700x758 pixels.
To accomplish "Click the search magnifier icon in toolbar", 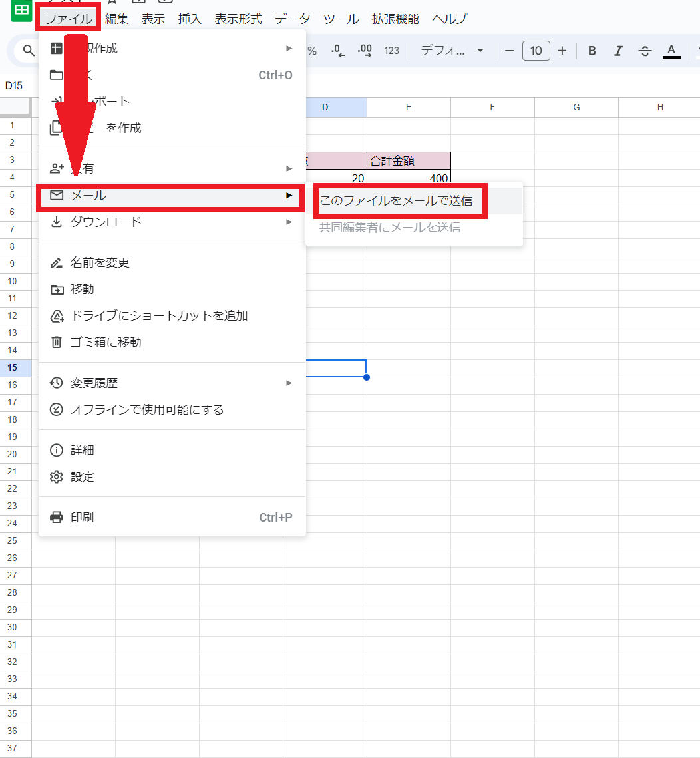I will 29,51.
